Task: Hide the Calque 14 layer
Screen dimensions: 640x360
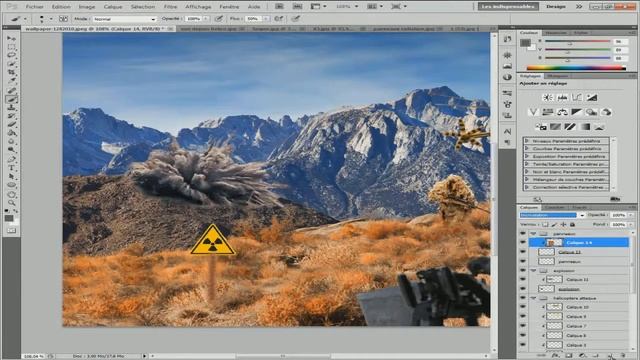Action: click(x=523, y=242)
